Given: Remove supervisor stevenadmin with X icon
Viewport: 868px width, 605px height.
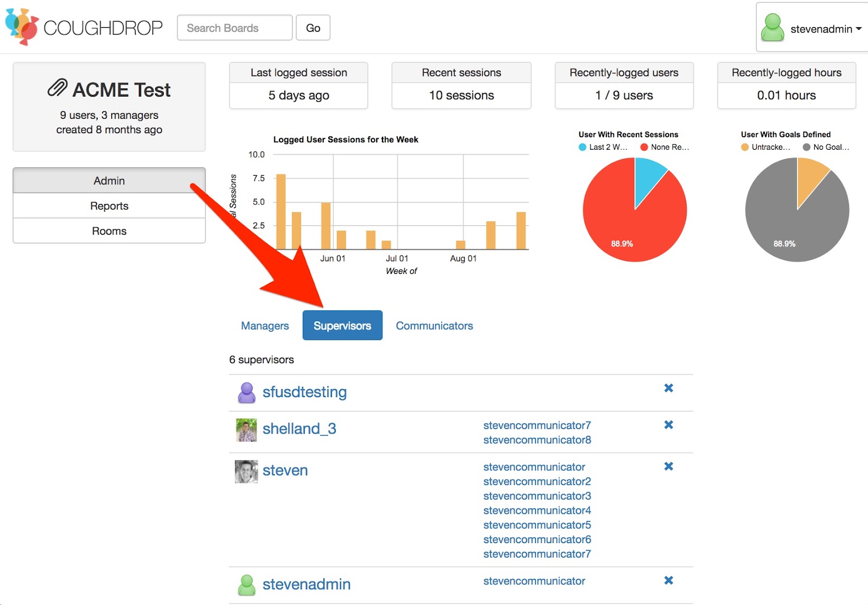Looking at the screenshot, I should [668, 581].
